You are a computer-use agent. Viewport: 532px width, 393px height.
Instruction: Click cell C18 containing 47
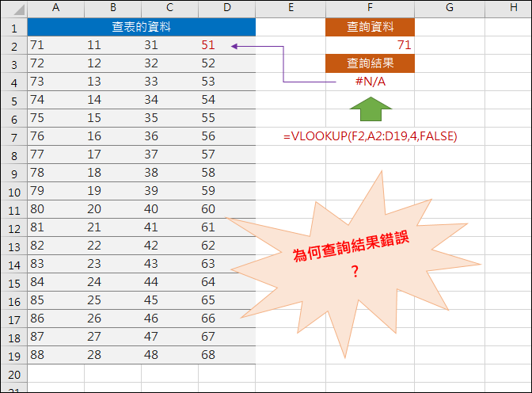(x=170, y=337)
